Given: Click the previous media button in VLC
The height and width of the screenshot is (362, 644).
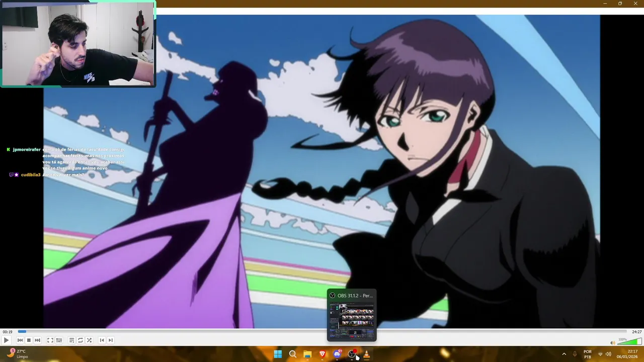Looking at the screenshot, I should click(x=20, y=340).
